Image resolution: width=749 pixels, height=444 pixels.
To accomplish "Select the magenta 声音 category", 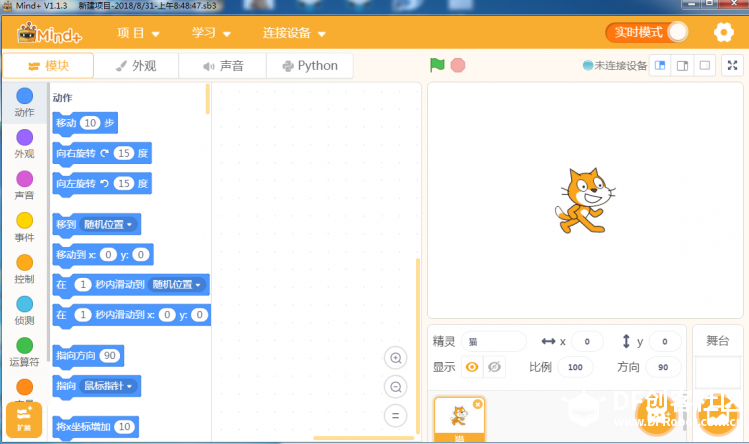I will click(24, 185).
